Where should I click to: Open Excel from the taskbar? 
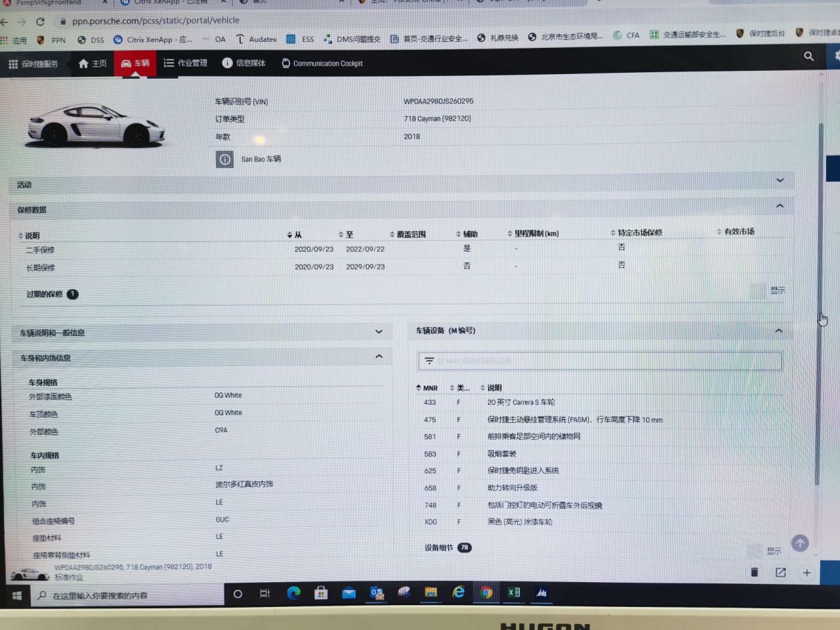click(514, 593)
